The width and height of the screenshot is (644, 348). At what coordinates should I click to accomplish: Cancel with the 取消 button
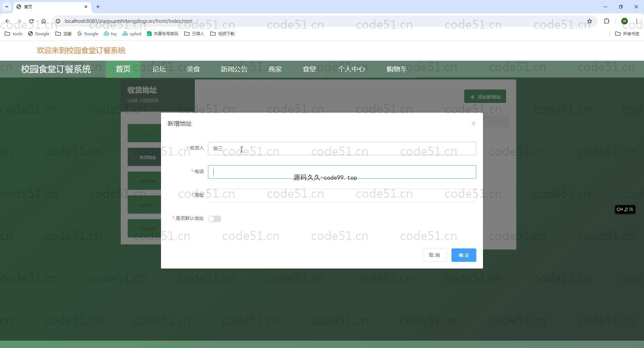434,255
